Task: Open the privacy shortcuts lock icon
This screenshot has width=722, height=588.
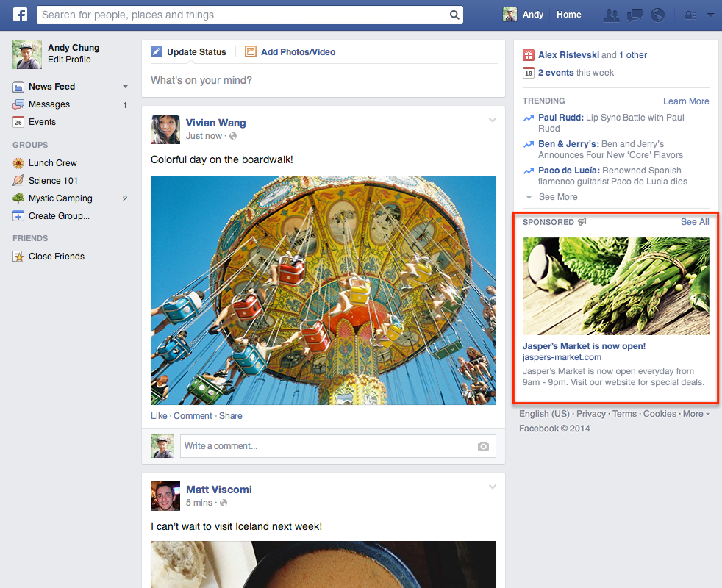Action: (690, 15)
